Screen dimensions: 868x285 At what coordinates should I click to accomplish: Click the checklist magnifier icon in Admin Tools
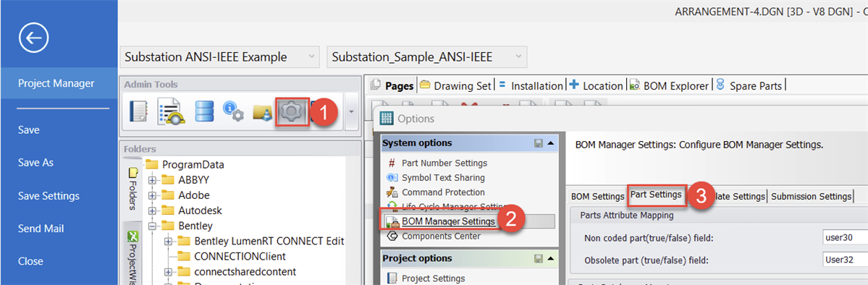[170, 112]
